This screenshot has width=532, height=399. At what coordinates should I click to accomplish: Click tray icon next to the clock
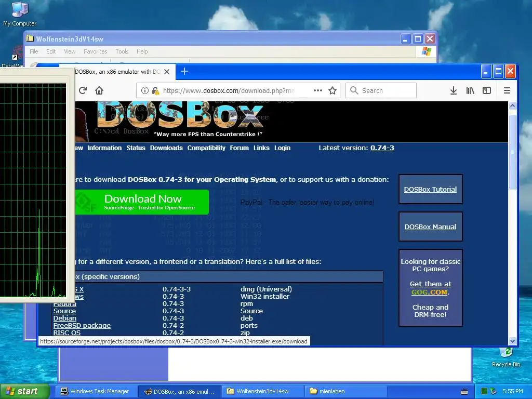pos(494,391)
